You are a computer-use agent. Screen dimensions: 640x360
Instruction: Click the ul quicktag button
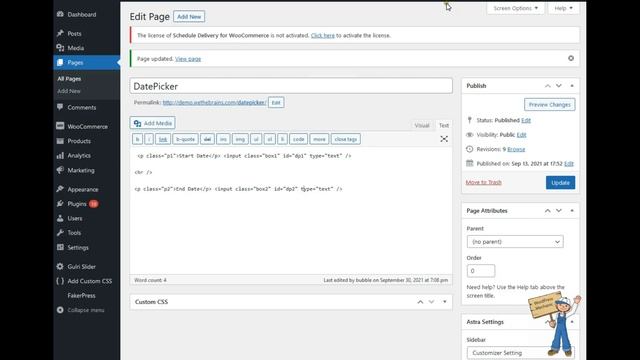[x=256, y=139]
